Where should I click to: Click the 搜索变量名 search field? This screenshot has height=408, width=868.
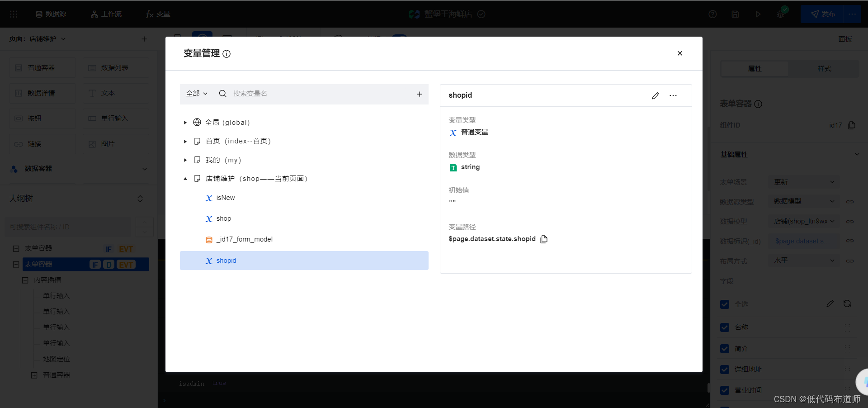[x=321, y=94]
